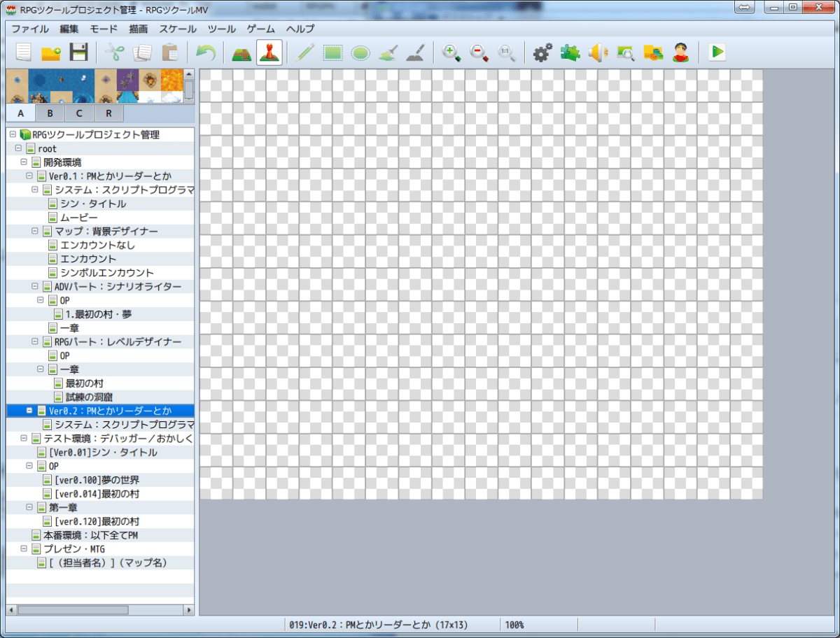The image size is (840, 638).
Task: Collapse RPGパート：レベルデザイナー node
Action: tap(35, 341)
